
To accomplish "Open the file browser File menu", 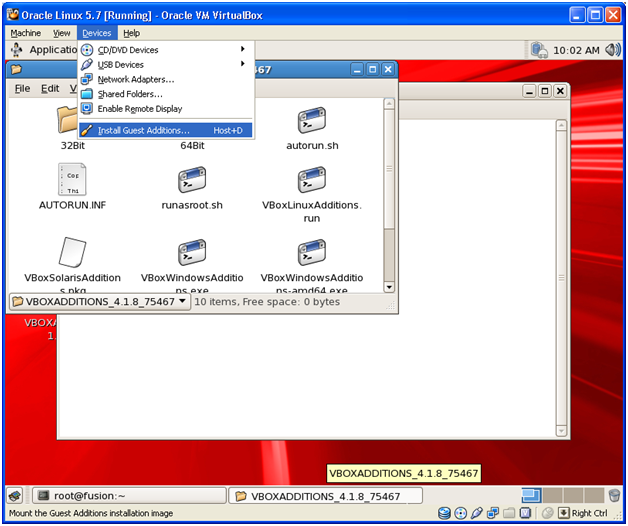I will [x=22, y=88].
